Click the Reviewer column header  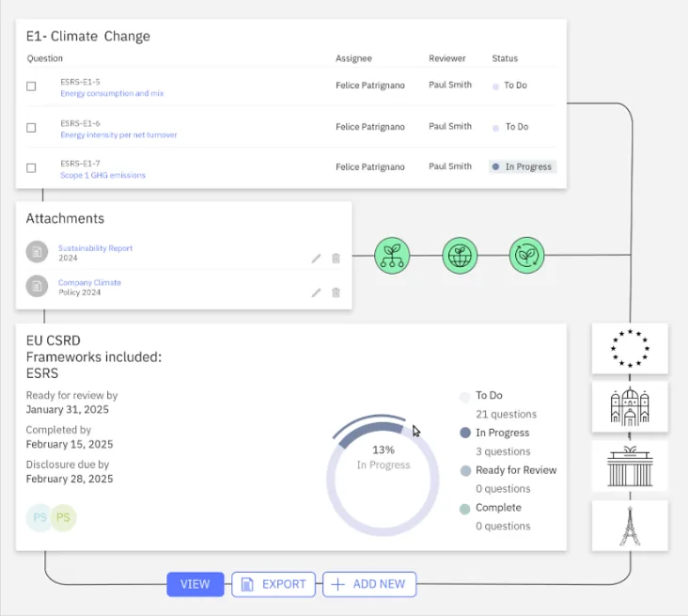447,58
